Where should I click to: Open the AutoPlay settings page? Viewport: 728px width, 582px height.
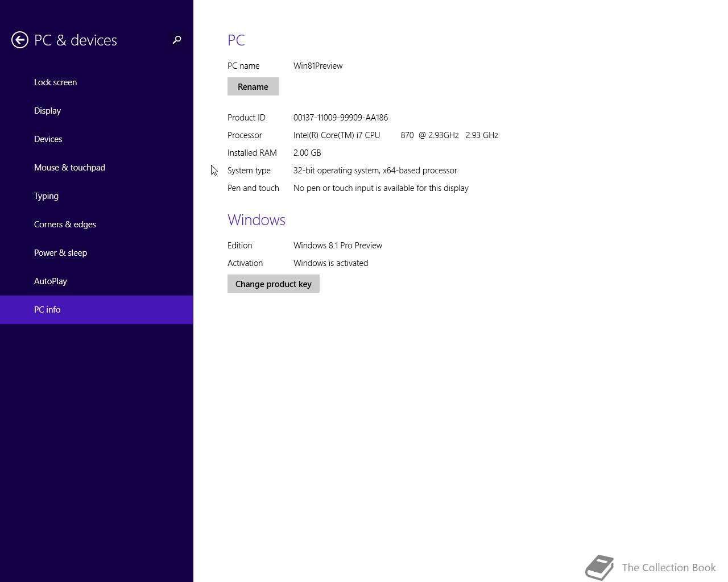coord(97,281)
